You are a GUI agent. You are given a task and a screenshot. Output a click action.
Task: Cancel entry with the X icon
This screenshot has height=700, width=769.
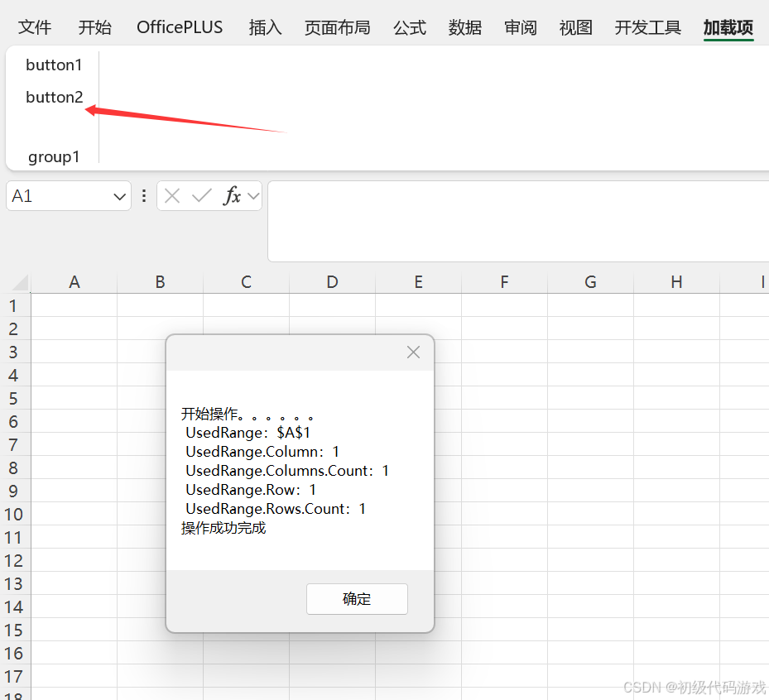tap(172, 196)
